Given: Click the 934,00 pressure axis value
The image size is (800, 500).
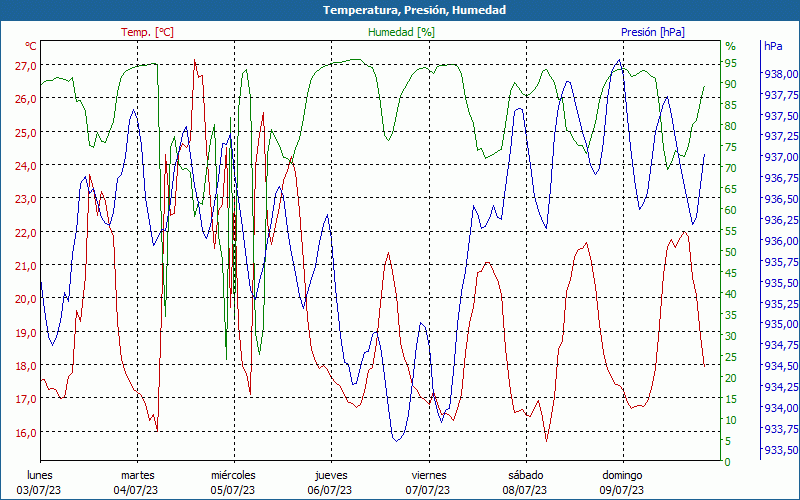Looking at the screenshot, I should (x=780, y=408).
